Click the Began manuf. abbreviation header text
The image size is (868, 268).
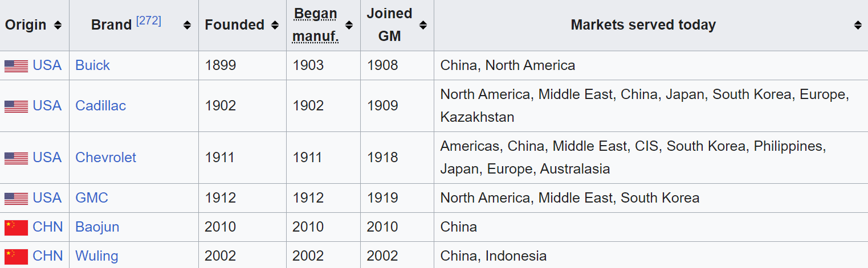pos(315,25)
